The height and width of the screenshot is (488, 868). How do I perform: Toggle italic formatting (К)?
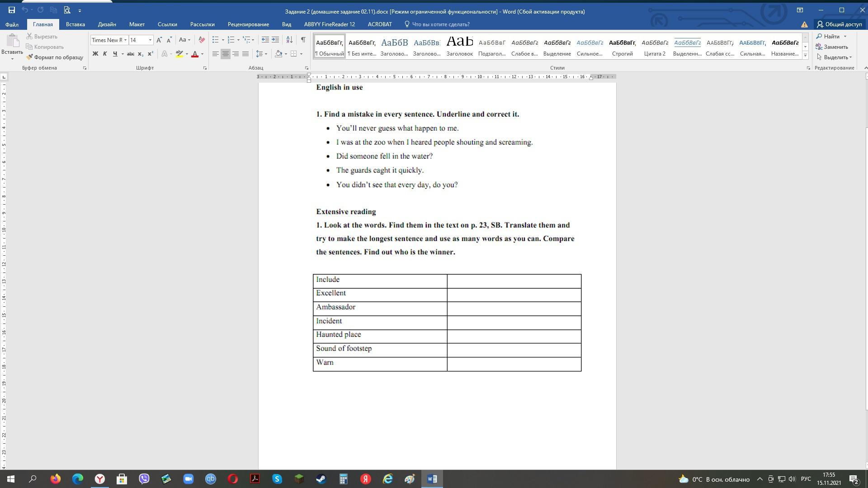tap(105, 54)
